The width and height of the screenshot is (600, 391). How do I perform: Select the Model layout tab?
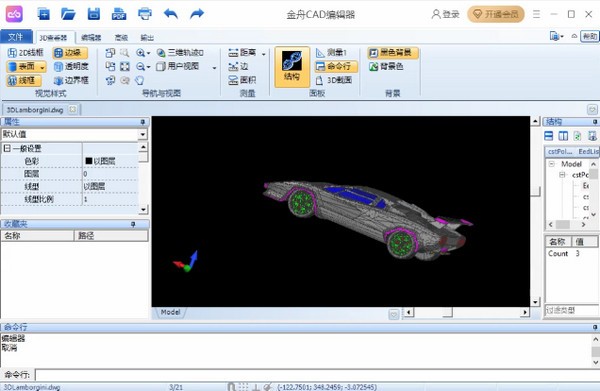(170, 312)
